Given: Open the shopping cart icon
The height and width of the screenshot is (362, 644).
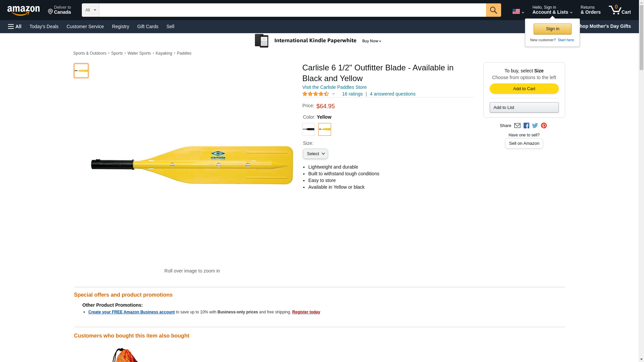Looking at the screenshot, I should pyautogui.click(x=620, y=10).
